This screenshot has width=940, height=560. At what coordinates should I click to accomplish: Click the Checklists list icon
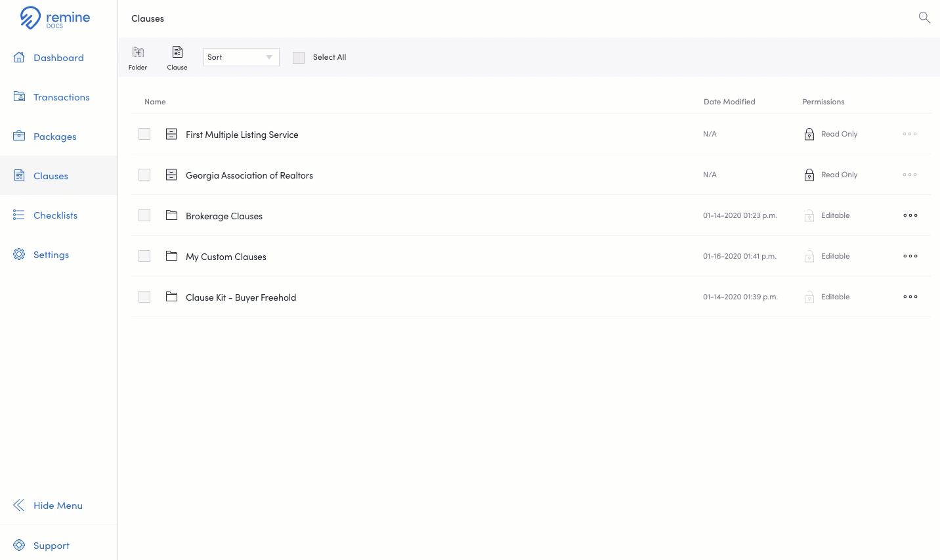19,215
